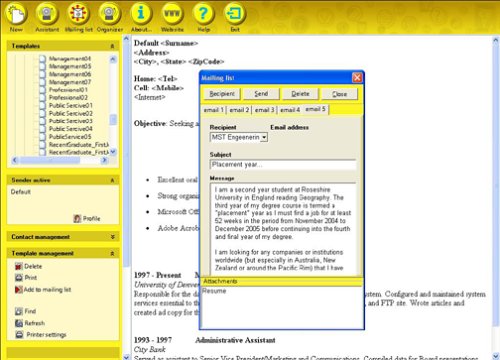Select Management07 in the templates tree
This screenshot has width=500, height=360.
coord(70,82)
